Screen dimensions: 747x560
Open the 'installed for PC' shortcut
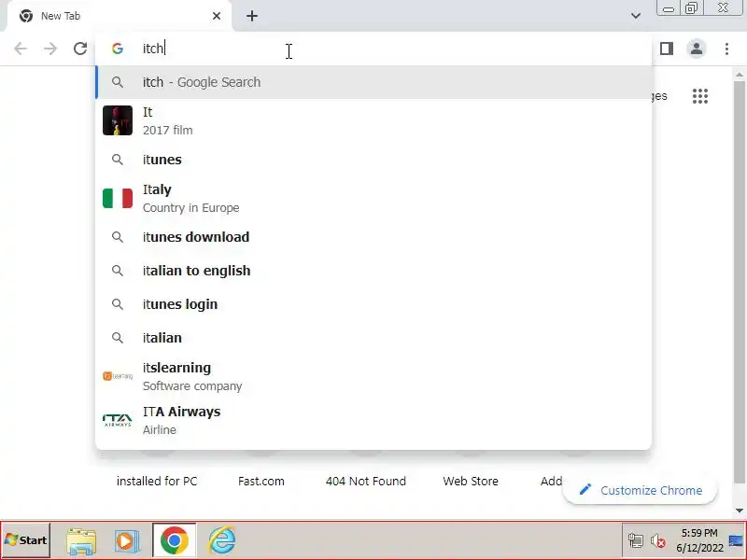coord(157,482)
